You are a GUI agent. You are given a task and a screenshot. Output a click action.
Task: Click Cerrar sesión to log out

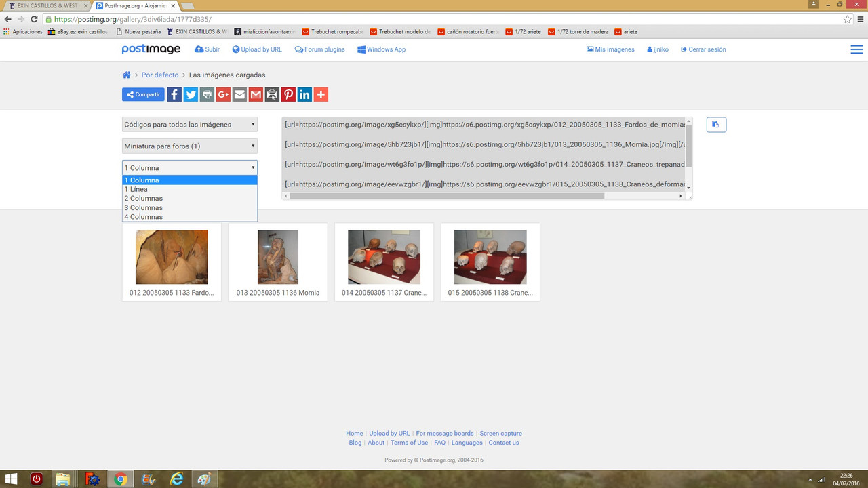(x=703, y=49)
